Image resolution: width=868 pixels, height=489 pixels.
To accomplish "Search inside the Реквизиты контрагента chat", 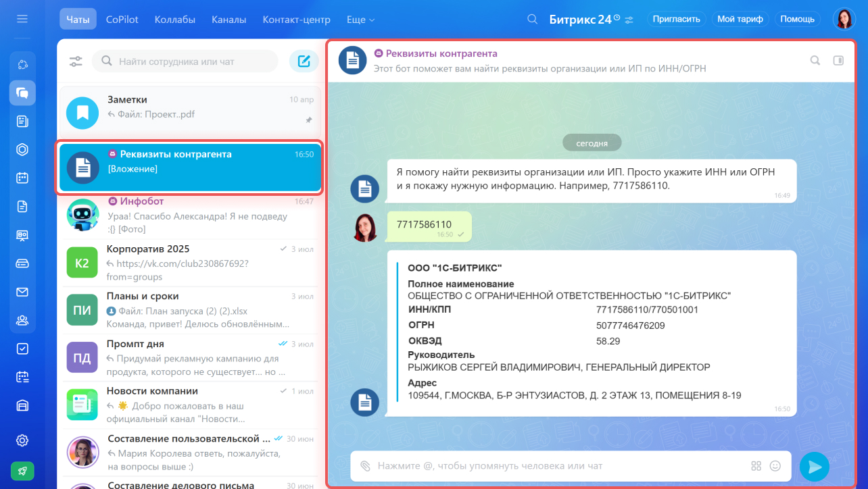I will (x=815, y=60).
